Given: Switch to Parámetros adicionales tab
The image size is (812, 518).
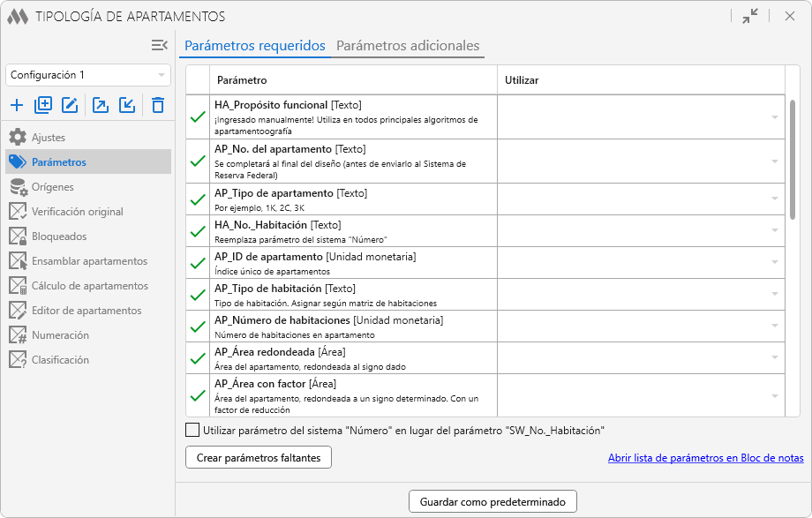Looking at the screenshot, I should click(x=408, y=46).
